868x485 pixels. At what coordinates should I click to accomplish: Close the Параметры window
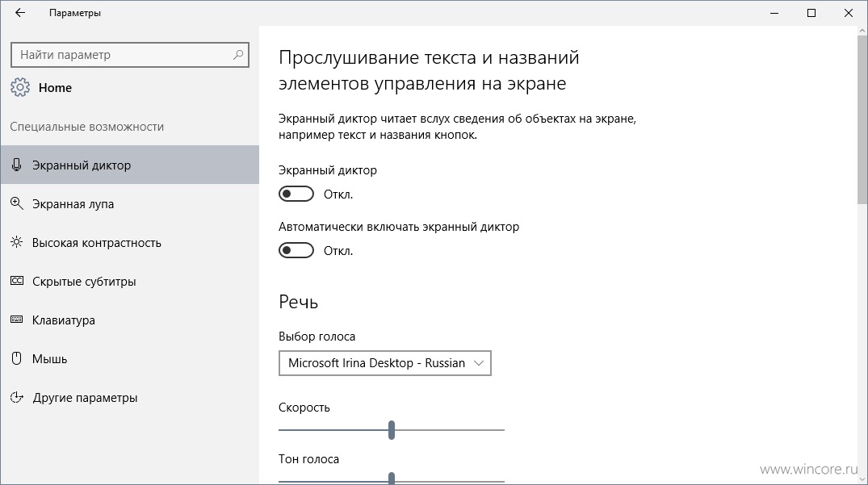point(849,13)
